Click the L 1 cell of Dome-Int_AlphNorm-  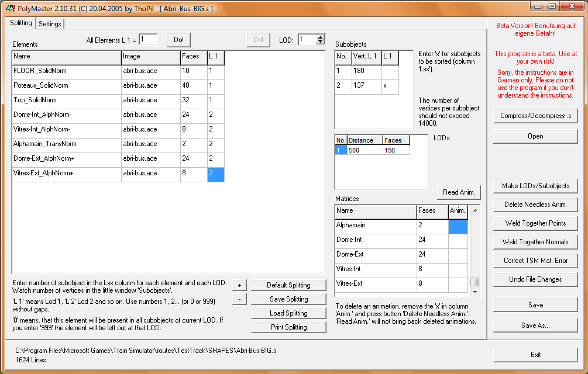pos(216,116)
